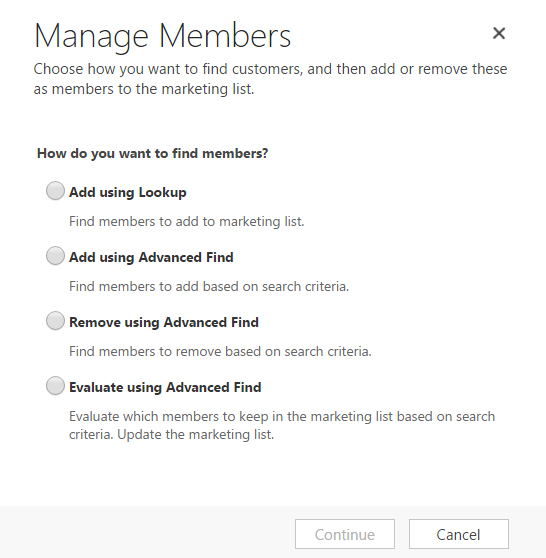This screenshot has height=558, width=546.
Task: Click "Find members to add to marketing list" description
Action: pyautogui.click(x=187, y=222)
